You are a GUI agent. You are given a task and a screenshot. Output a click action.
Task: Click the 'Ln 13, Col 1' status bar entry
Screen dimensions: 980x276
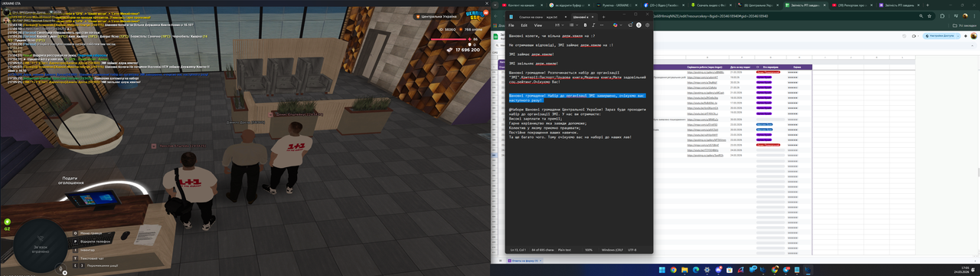tap(518, 250)
